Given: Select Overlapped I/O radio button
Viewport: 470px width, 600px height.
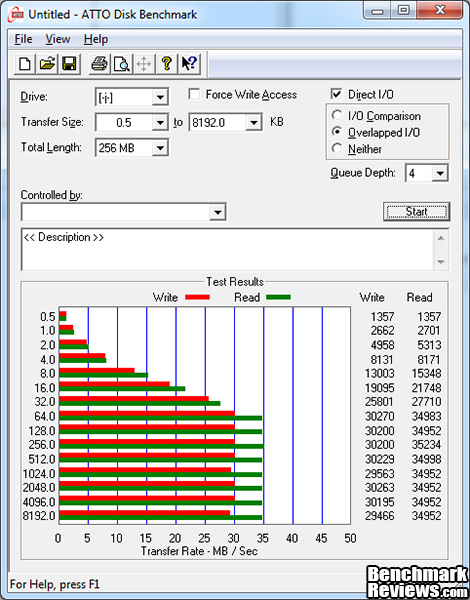Looking at the screenshot, I should pos(337,132).
